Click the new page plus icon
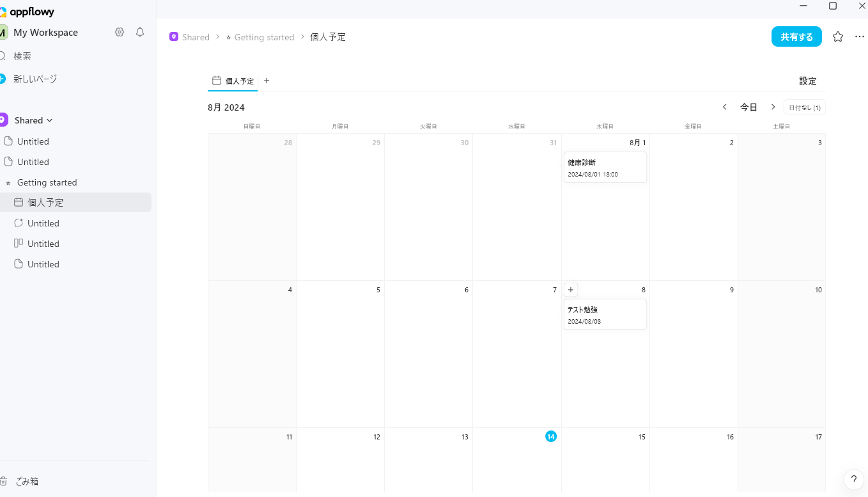Image resolution: width=868 pixels, height=497 pixels. 3,79
